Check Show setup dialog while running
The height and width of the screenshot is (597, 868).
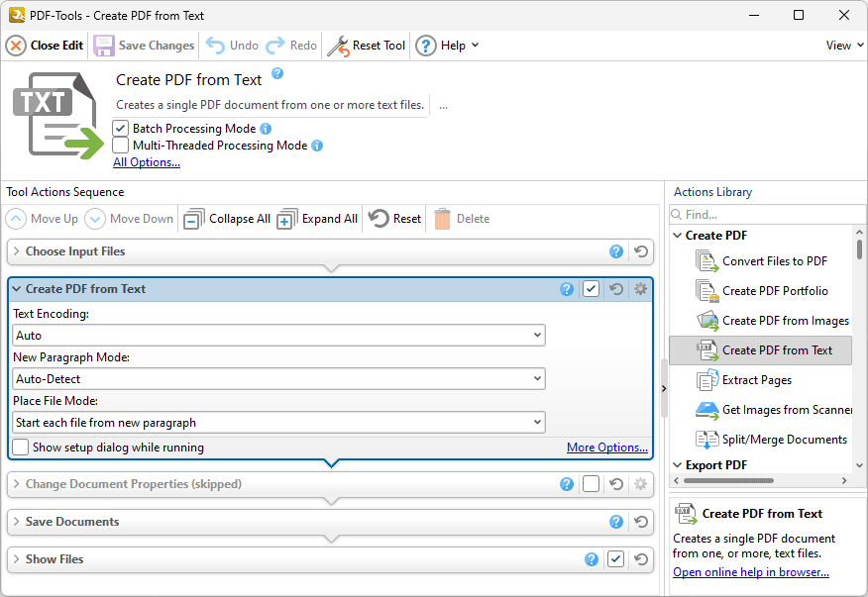(21, 448)
